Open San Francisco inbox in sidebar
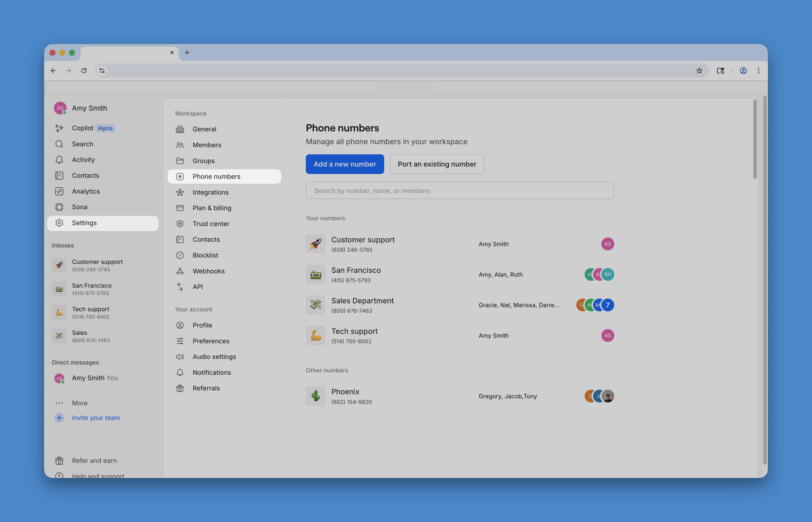This screenshot has width=812, height=522. tap(103, 289)
